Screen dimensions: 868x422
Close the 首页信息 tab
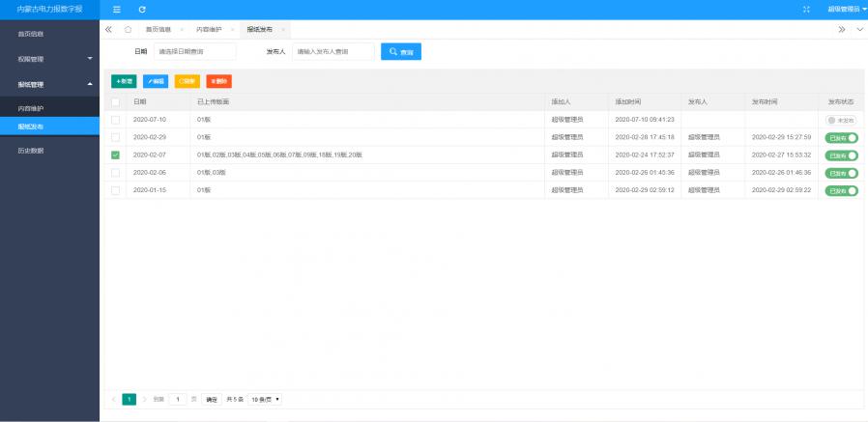click(182, 30)
